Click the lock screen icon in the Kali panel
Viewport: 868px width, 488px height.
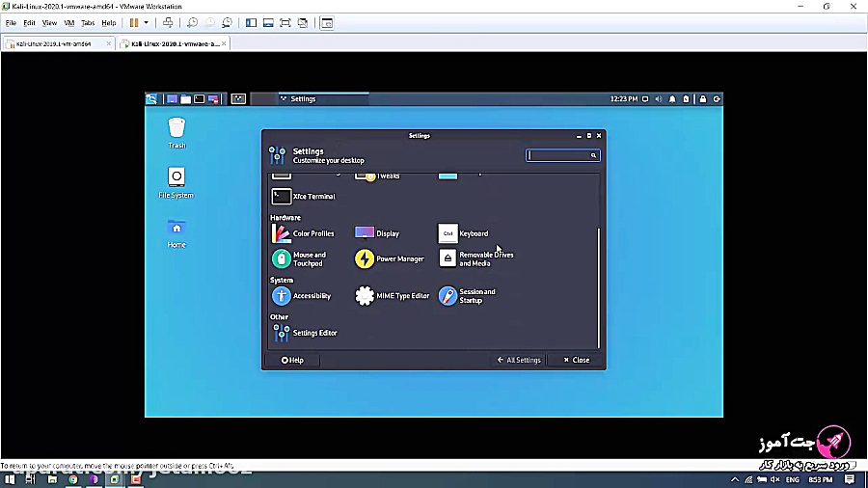[x=703, y=99]
